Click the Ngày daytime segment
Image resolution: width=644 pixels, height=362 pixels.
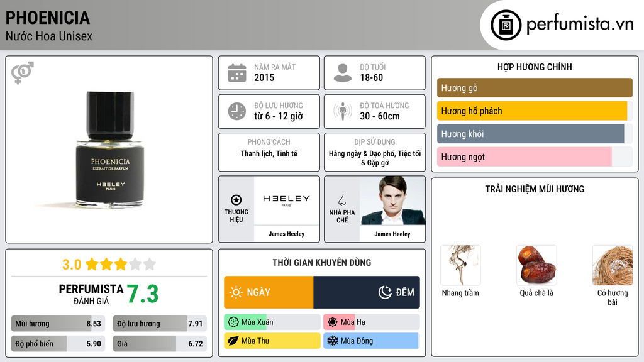(269, 292)
